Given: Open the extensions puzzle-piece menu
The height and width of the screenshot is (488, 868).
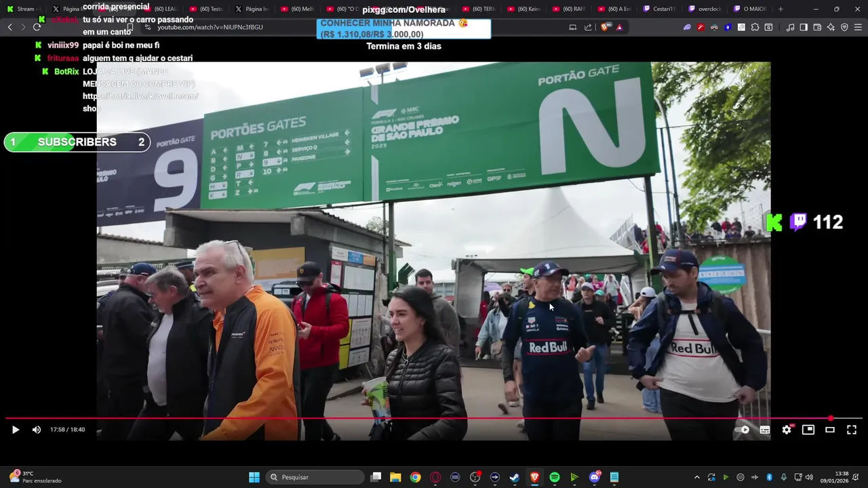Looking at the screenshot, I should [755, 27].
